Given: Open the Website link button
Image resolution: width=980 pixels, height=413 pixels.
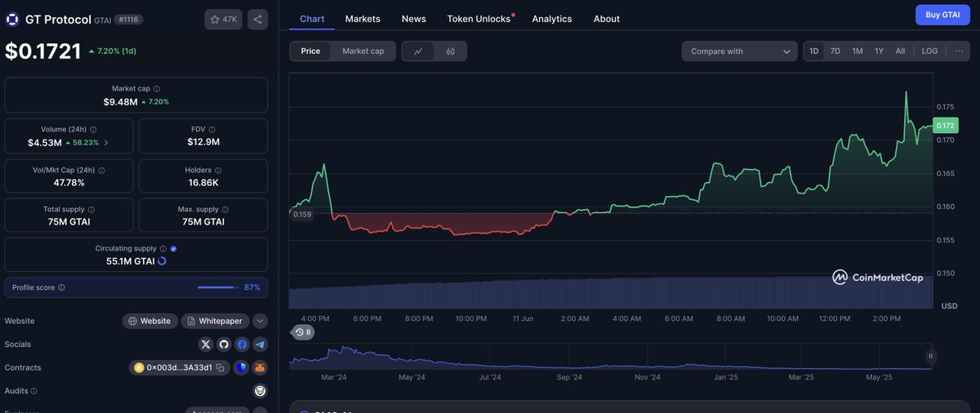Looking at the screenshot, I should click(149, 322).
